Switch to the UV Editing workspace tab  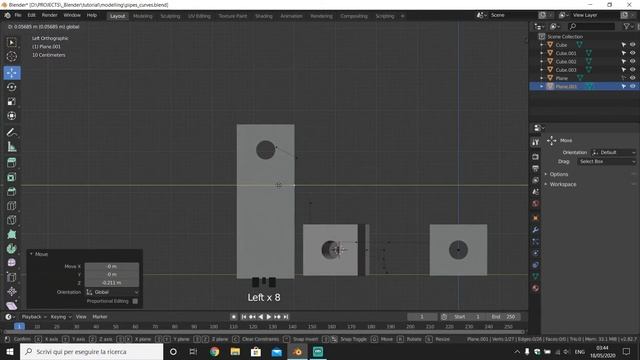199,16
